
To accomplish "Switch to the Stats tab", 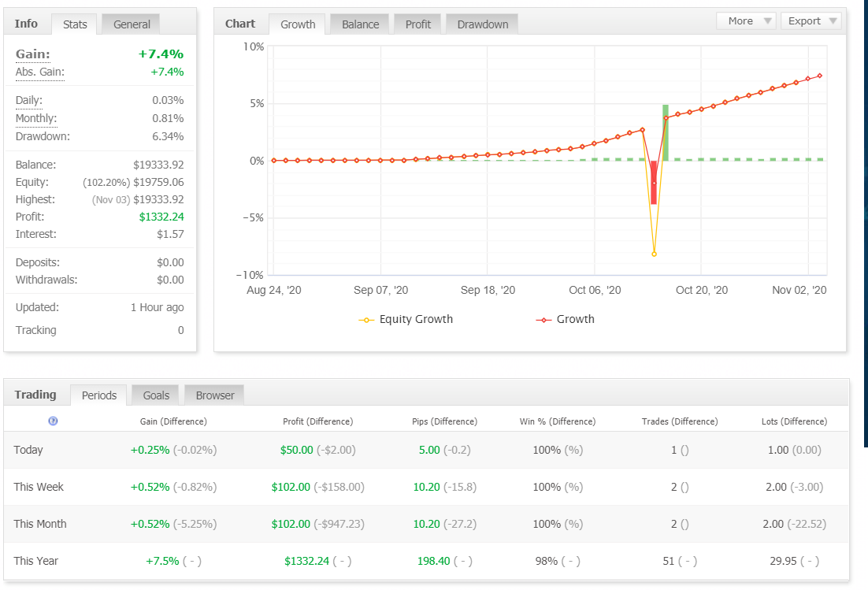I will pos(75,24).
